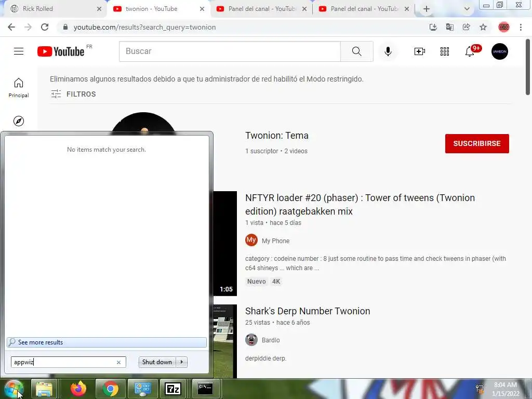Expand the Chrome tab search chevron
This screenshot has width=532, height=399.
coord(467,9)
